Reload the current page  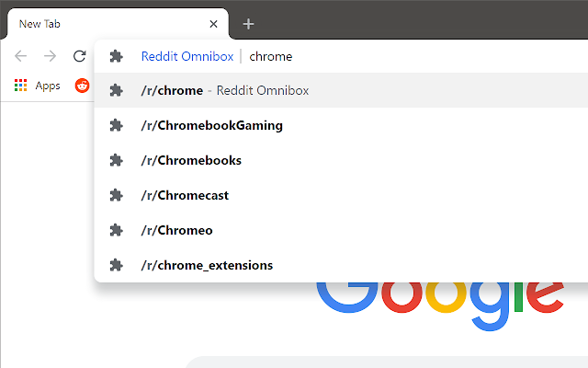pos(80,56)
